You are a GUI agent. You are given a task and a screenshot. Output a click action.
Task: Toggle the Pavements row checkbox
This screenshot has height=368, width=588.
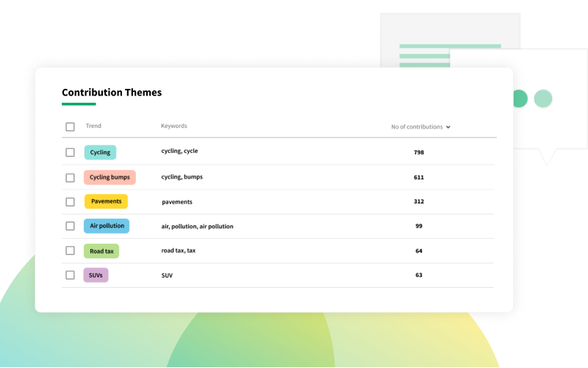click(x=70, y=202)
